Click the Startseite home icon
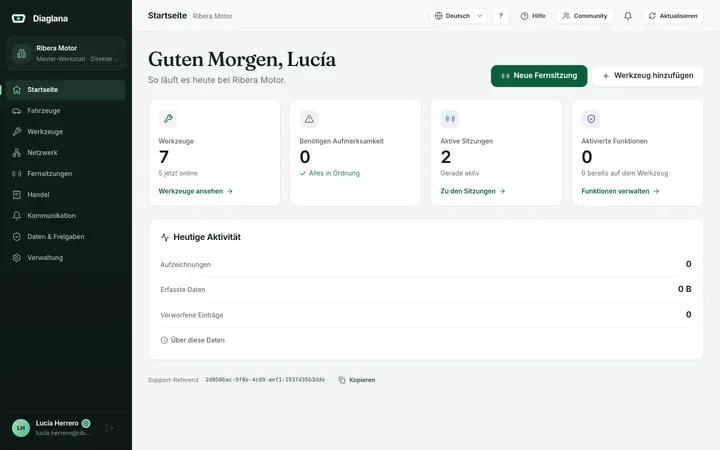This screenshot has width=720, height=450. click(17, 90)
